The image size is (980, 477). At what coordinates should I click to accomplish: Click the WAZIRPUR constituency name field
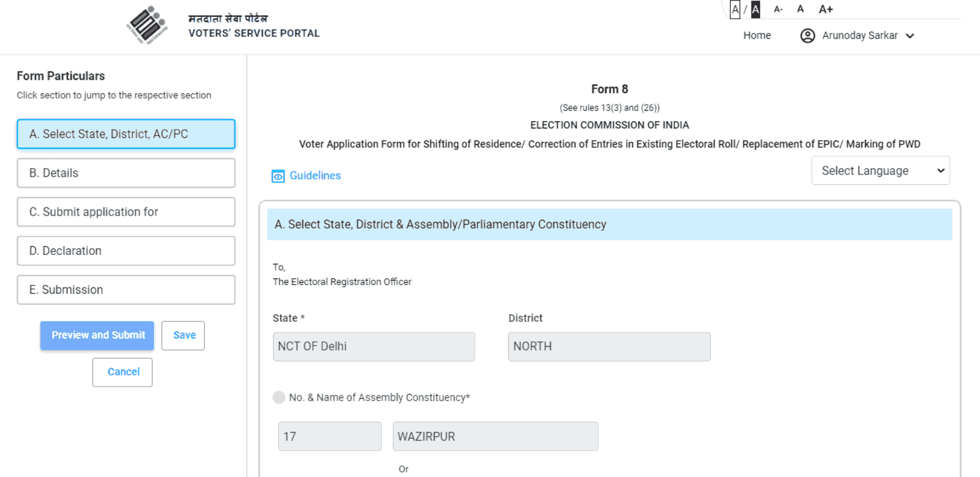[x=495, y=436]
